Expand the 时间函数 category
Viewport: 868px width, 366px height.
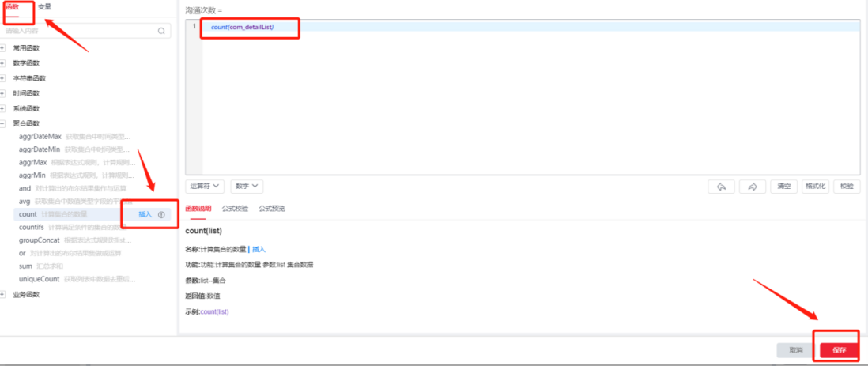click(3, 93)
